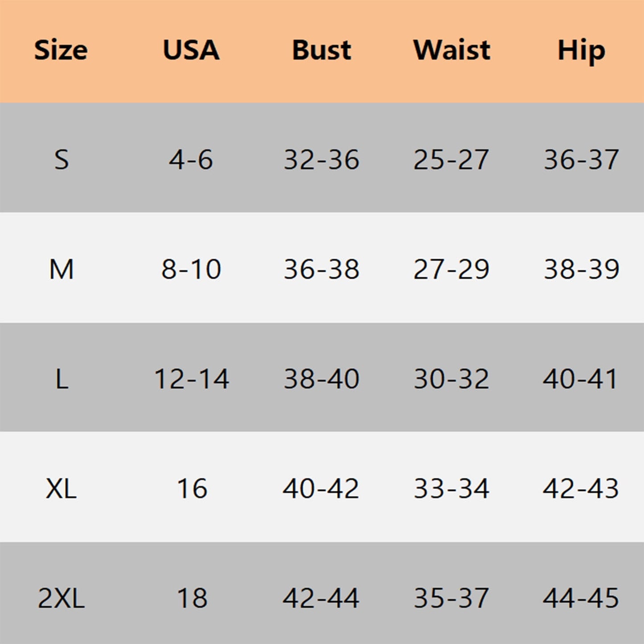
Task: Click bust measurement 40-42
Action: coord(321,489)
